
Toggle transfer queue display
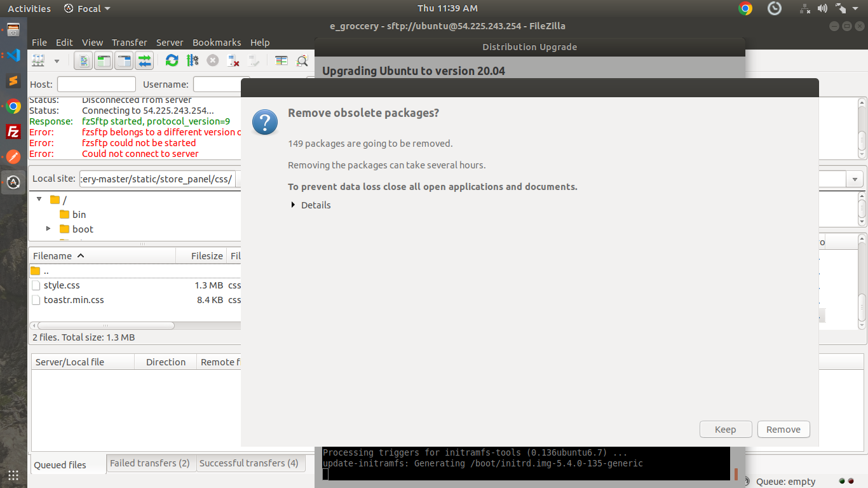[x=145, y=61]
